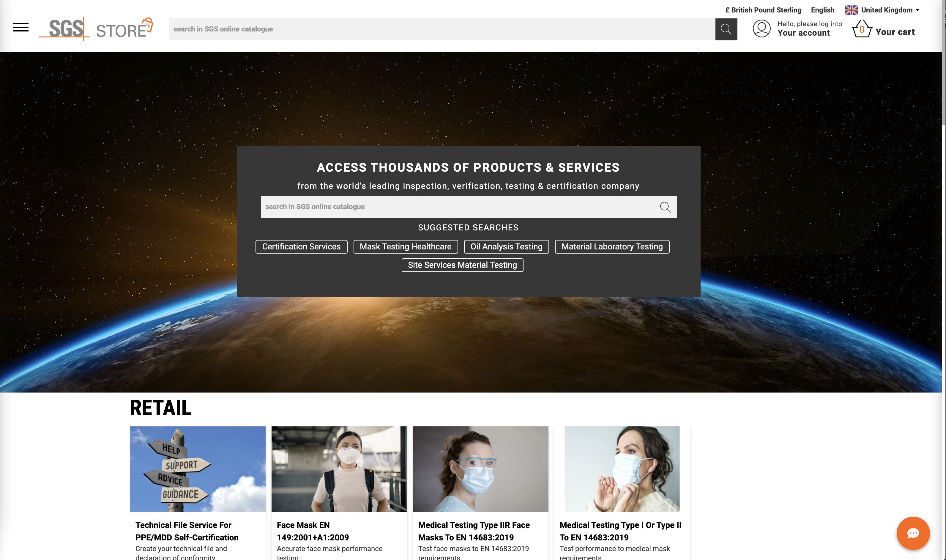Open Technical File Service For PPE/MDD title
The image size is (946, 560).
[x=187, y=531]
